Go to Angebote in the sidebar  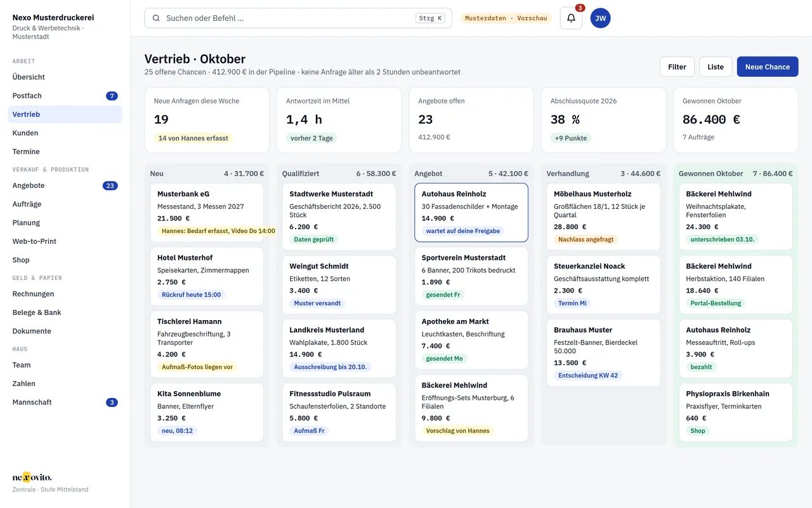click(x=65, y=185)
